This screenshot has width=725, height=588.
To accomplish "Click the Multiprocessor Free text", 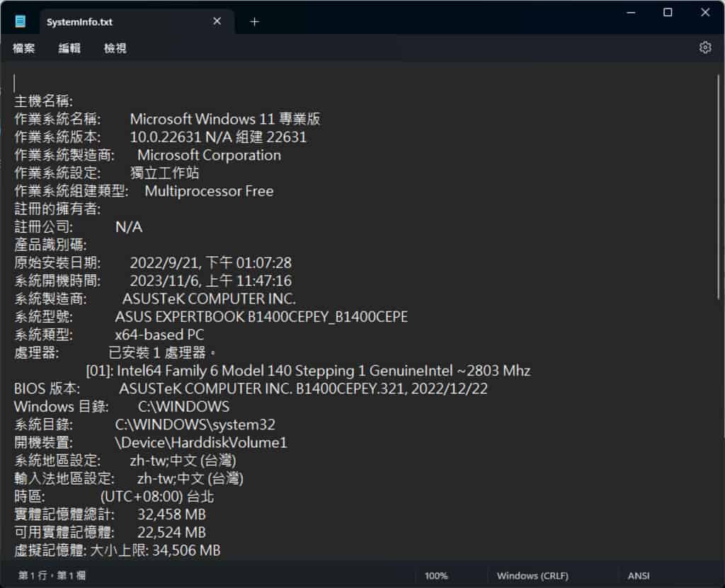I will pyautogui.click(x=209, y=191).
